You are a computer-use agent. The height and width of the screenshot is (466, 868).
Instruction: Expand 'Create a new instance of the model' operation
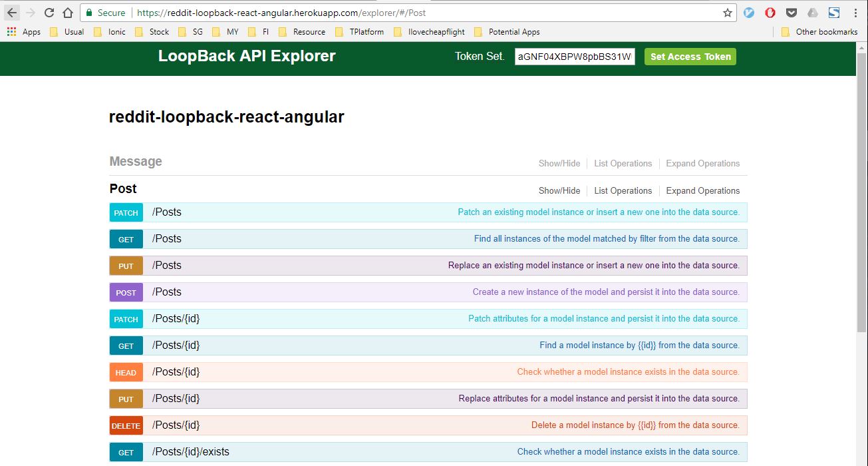pyautogui.click(x=606, y=292)
